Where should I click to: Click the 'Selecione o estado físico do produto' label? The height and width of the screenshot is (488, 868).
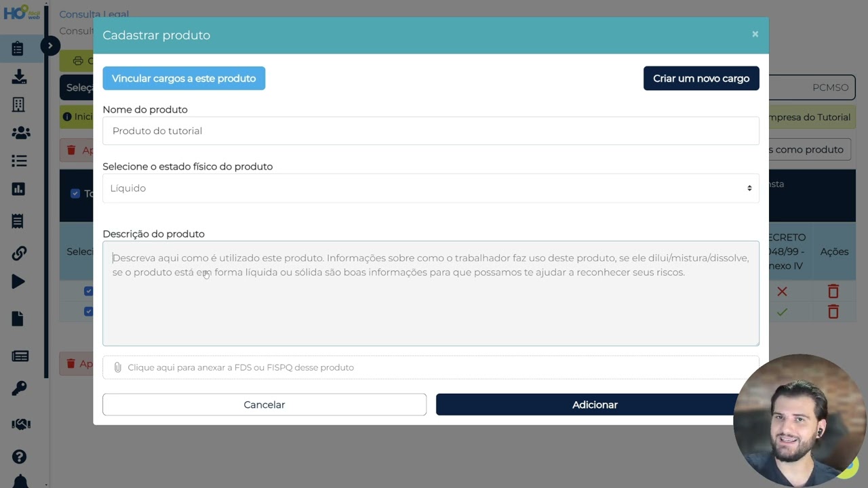188,166
